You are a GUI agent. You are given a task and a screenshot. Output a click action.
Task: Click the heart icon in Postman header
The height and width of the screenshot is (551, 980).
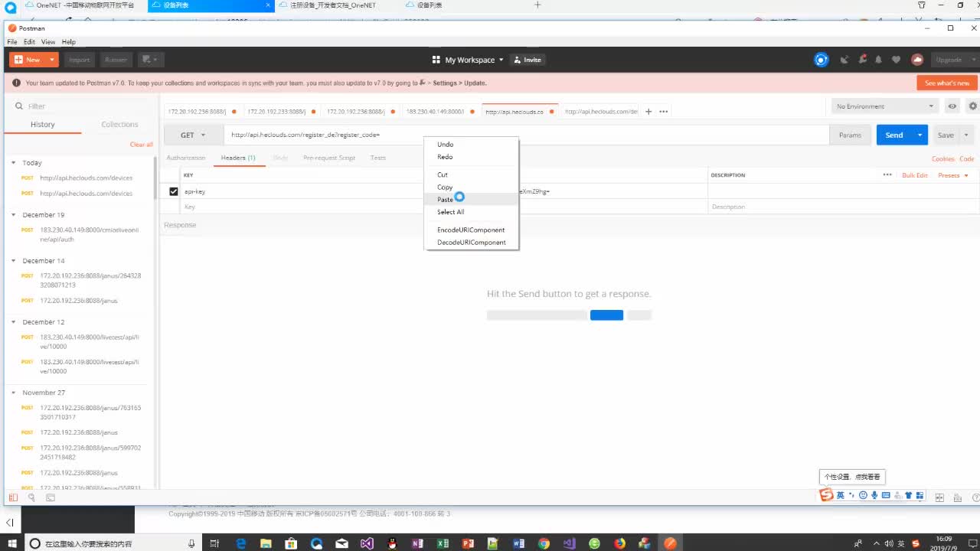pos(896,60)
